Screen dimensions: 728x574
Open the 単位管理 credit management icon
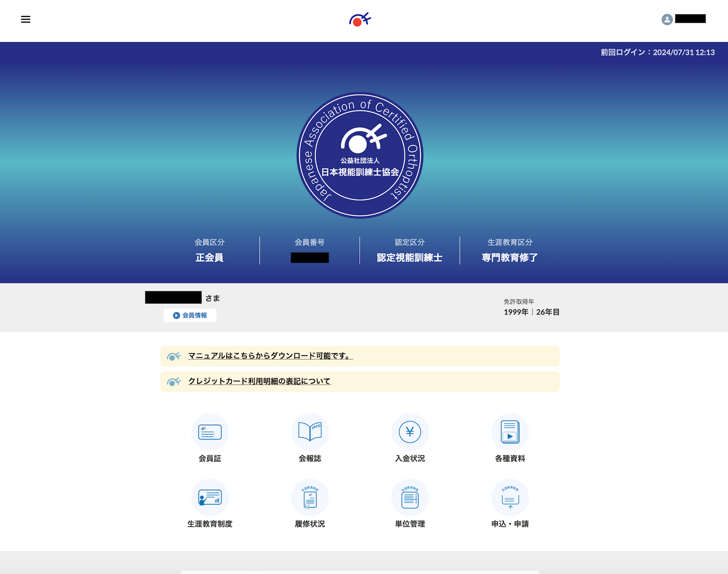click(x=410, y=497)
